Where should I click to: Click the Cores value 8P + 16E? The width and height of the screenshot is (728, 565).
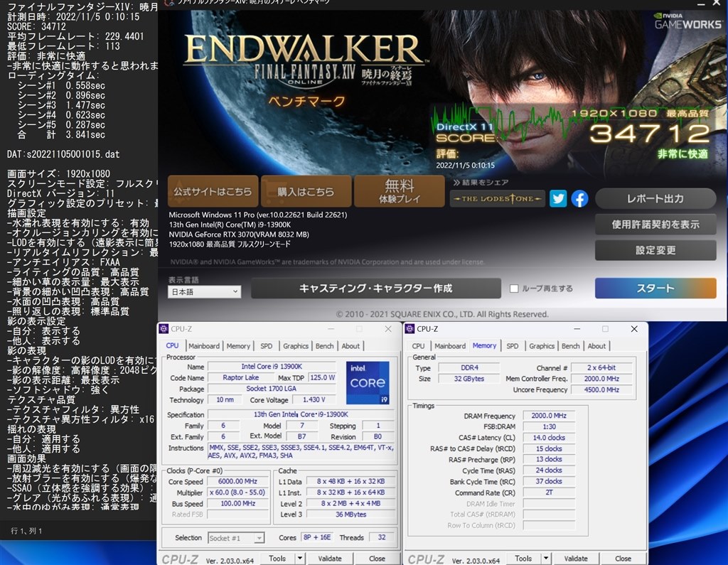point(317,537)
